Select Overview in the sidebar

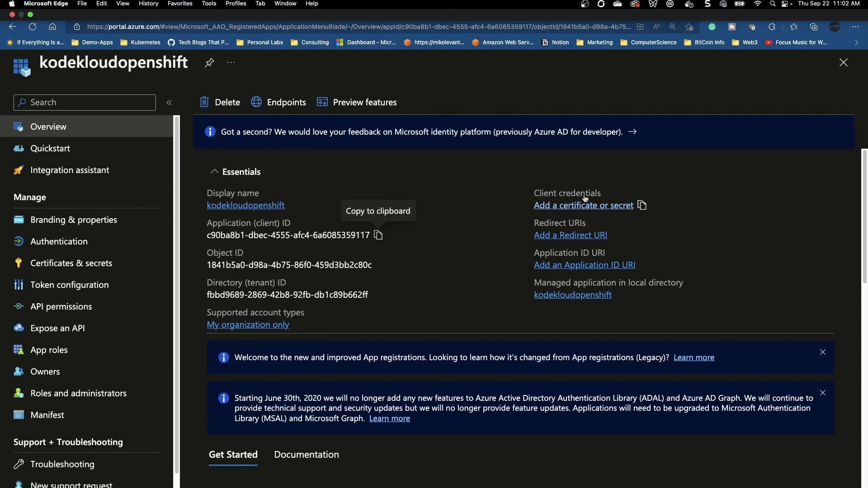tap(86, 127)
